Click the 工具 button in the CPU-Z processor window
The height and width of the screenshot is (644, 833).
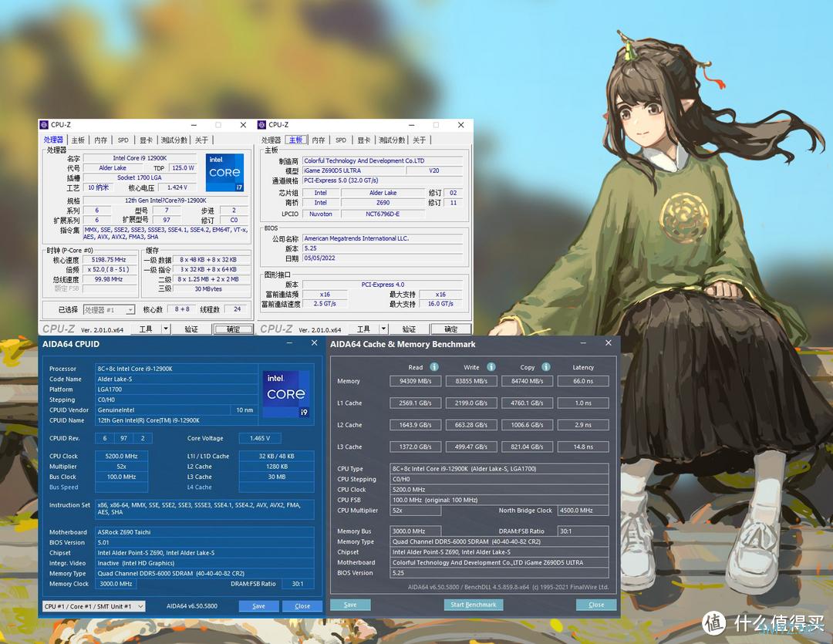point(146,329)
